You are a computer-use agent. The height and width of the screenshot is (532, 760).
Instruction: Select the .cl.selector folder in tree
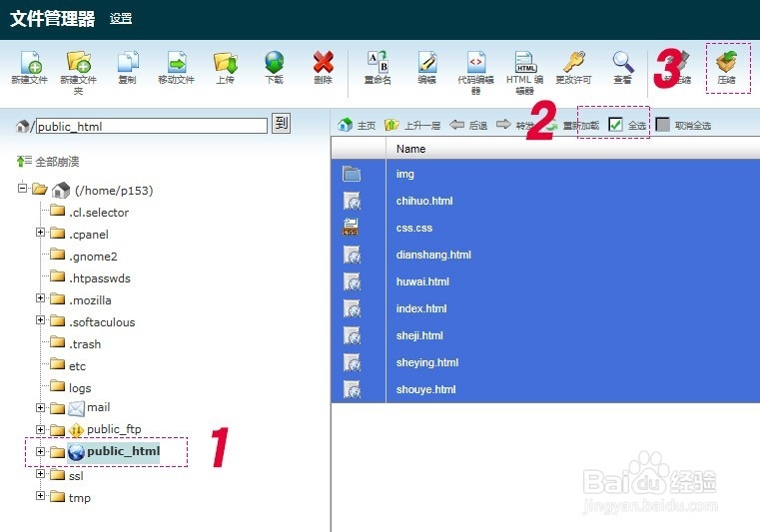pyautogui.click(x=99, y=213)
